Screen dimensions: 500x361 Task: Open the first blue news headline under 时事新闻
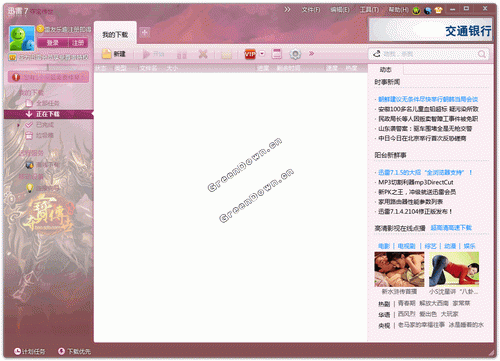(x=428, y=99)
